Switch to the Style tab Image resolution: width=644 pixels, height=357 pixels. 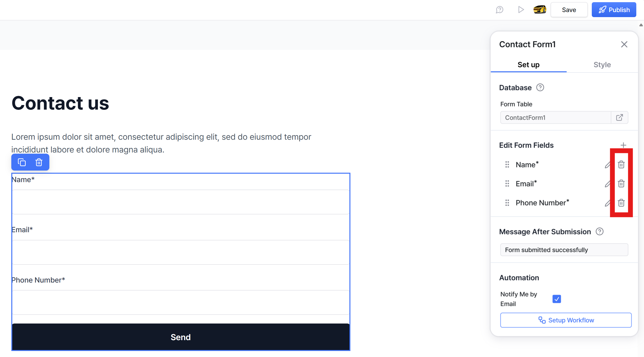click(x=602, y=65)
